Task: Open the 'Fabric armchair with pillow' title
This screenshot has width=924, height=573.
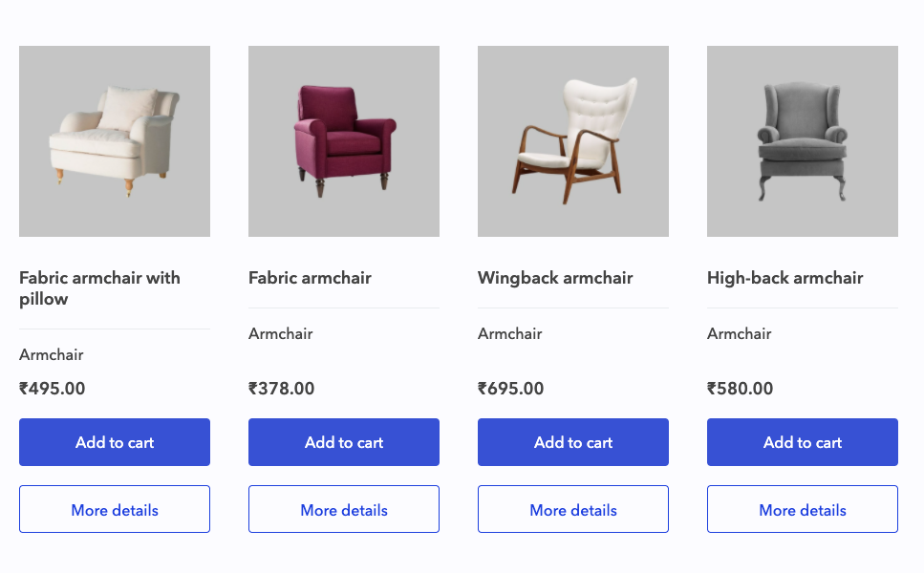Action: pos(99,288)
